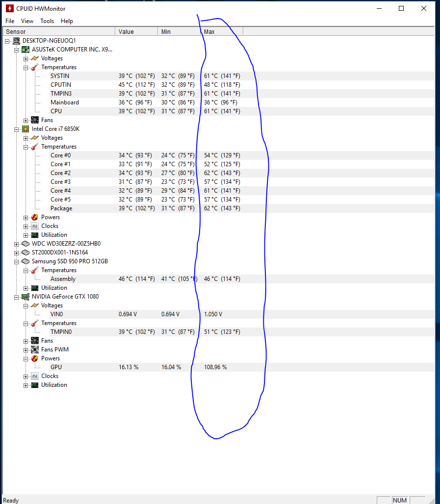The width and height of the screenshot is (440, 504).
Task: Click the Intel CPU Voltages lightning icon
Action: click(35, 138)
